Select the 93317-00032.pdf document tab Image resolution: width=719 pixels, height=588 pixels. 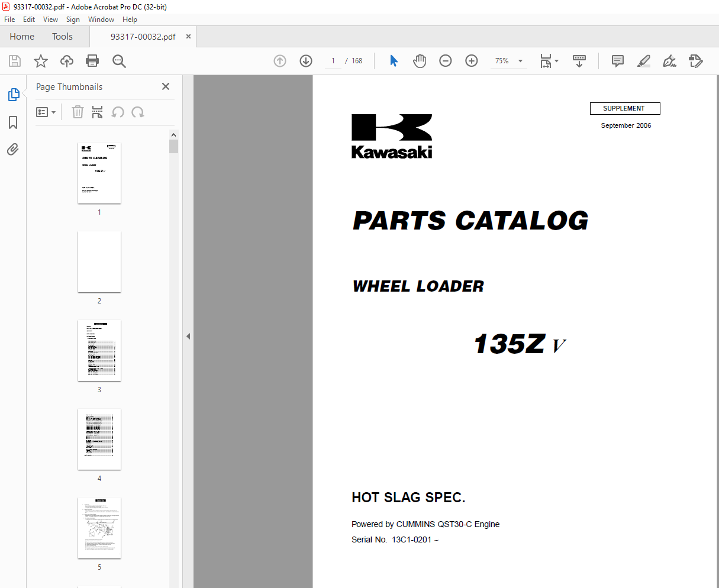click(143, 37)
